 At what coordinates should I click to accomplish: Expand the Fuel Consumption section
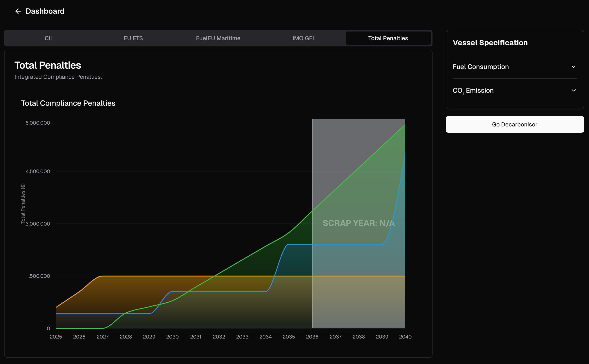(515, 67)
